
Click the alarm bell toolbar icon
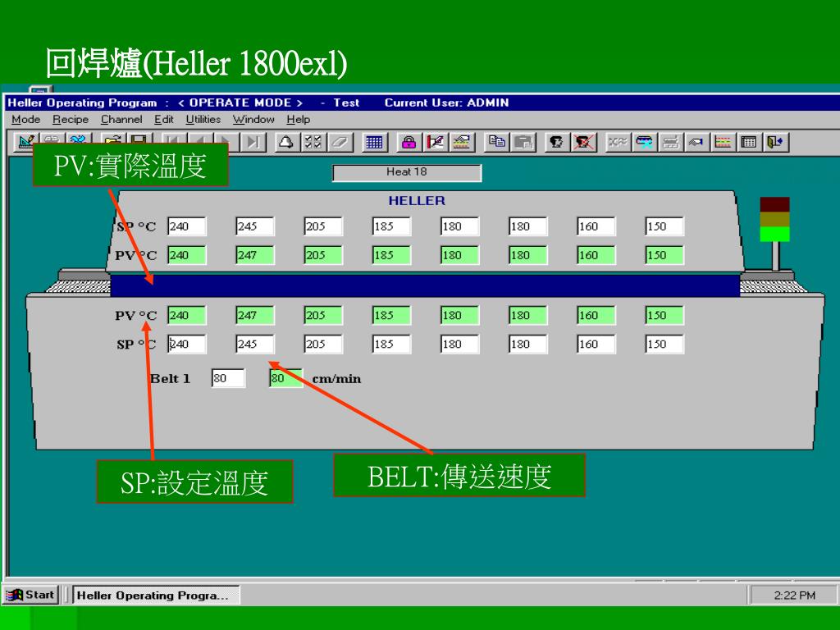pos(286,142)
